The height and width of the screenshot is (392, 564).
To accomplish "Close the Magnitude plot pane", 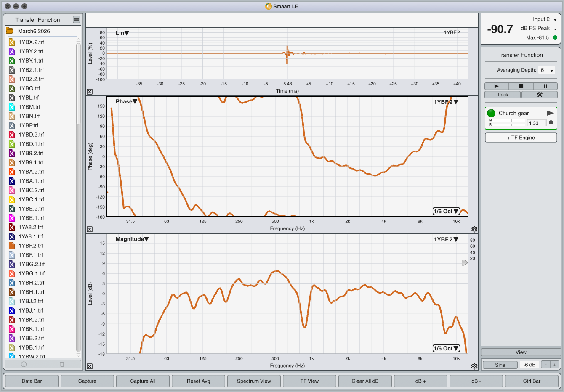I will point(90,366).
